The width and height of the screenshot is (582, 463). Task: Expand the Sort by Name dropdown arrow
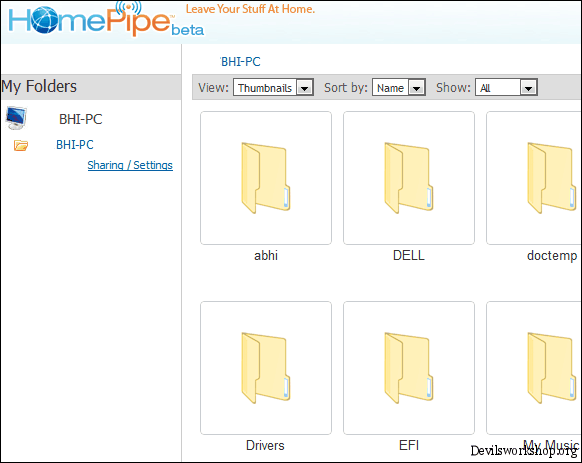click(x=416, y=88)
